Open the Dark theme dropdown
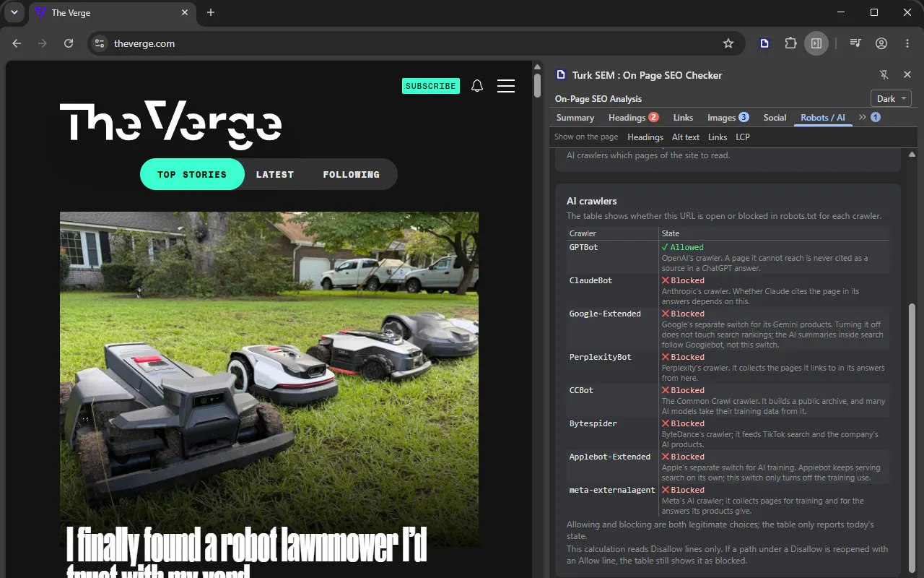 click(892, 99)
